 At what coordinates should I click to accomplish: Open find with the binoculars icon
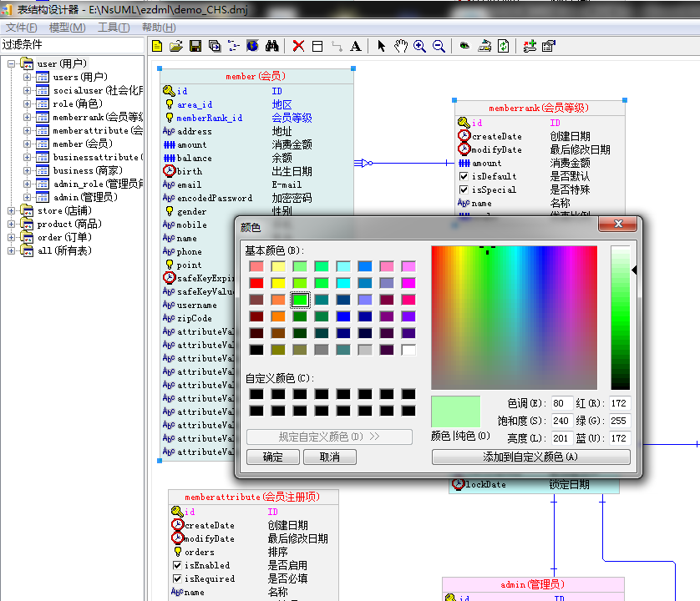(271, 46)
